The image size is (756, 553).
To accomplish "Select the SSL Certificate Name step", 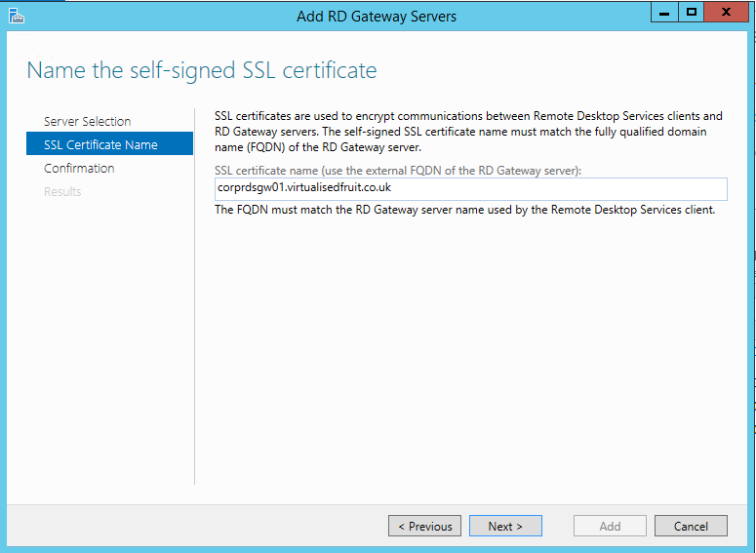I will tap(100, 144).
